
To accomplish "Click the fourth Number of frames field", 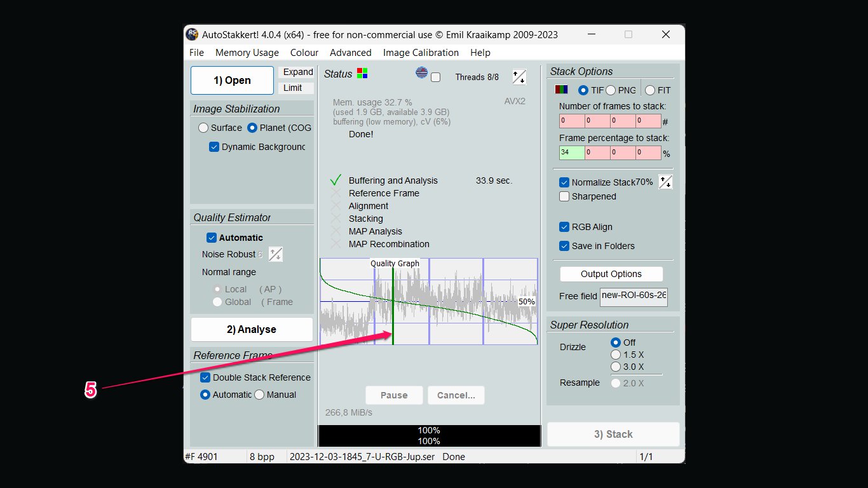I will [648, 121].
